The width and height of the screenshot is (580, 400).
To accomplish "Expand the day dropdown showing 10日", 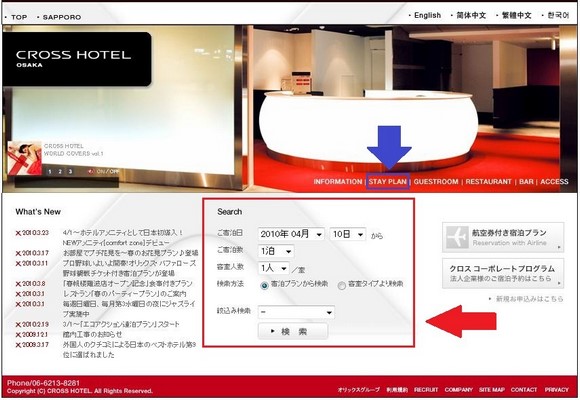I will 348,234.
